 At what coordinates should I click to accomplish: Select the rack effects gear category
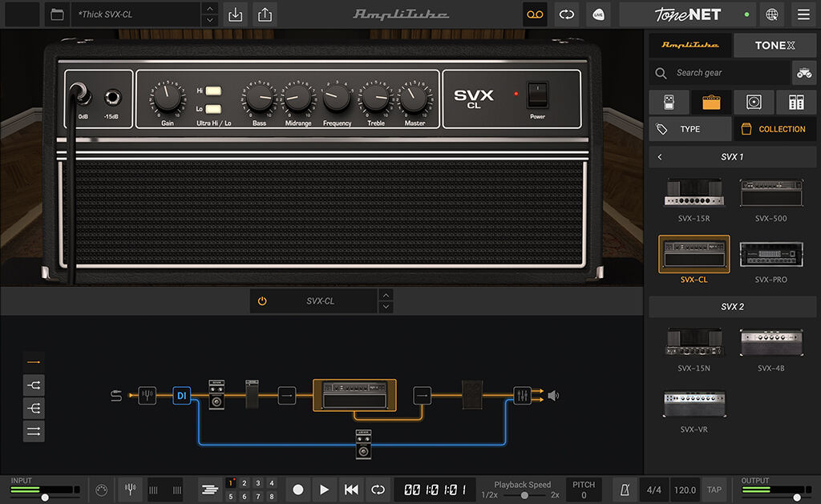[794, 102]
